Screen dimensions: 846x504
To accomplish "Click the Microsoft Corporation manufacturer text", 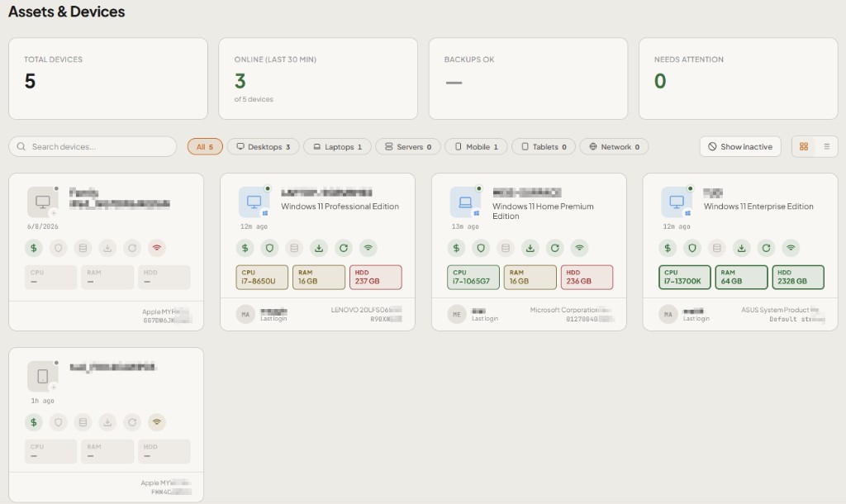I will coord(564,310).
